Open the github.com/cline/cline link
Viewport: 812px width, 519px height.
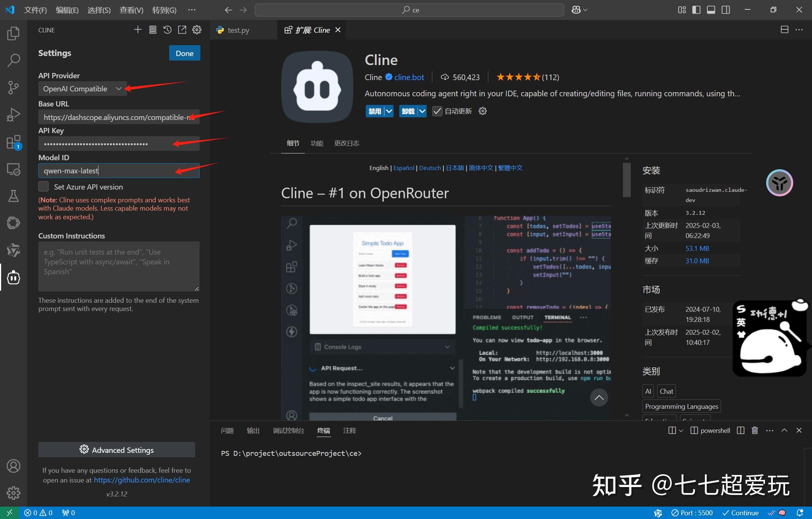tap(142, 480)
